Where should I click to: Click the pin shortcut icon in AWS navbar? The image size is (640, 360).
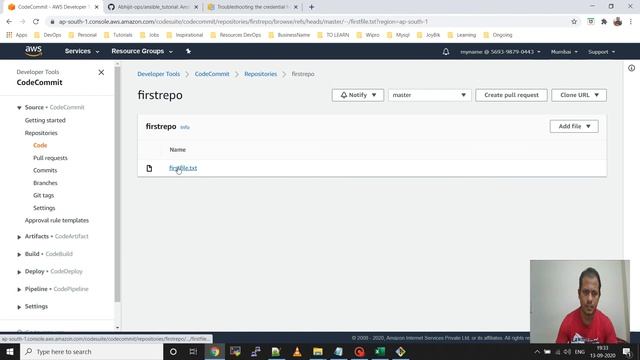tap(188, 51)
